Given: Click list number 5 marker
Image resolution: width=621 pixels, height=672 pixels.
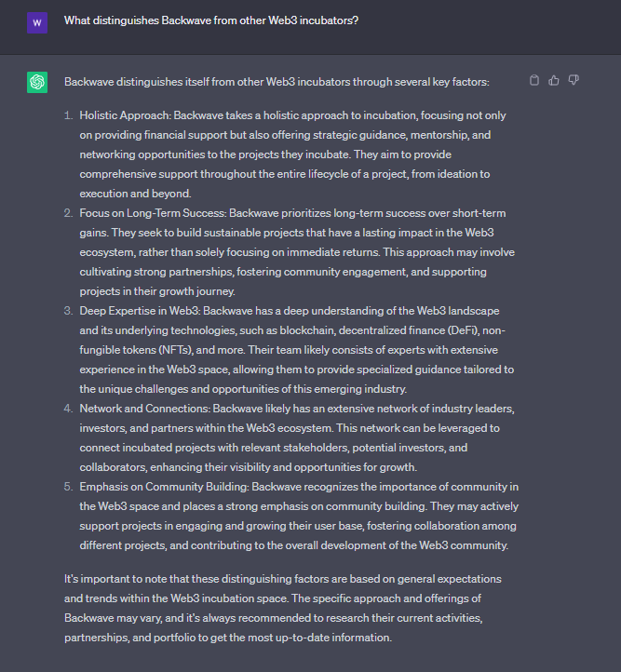Looking at the screenshot, I should click(68, 487).
